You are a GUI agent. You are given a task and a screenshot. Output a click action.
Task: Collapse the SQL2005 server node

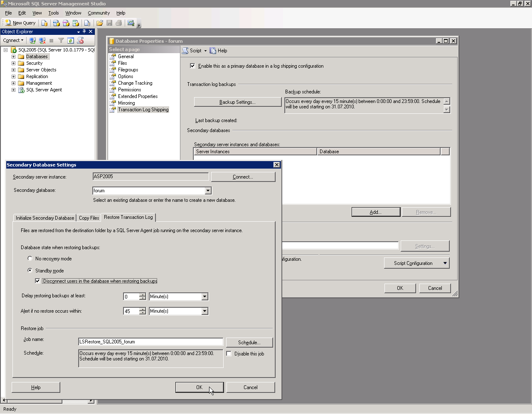click(x=6, y=50)
